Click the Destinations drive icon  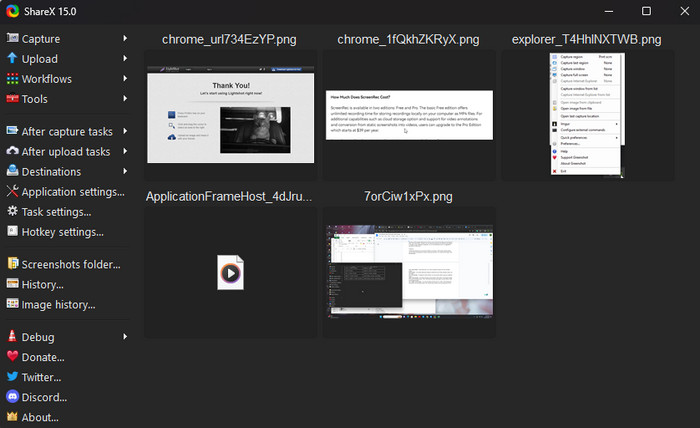pos(12,170)
